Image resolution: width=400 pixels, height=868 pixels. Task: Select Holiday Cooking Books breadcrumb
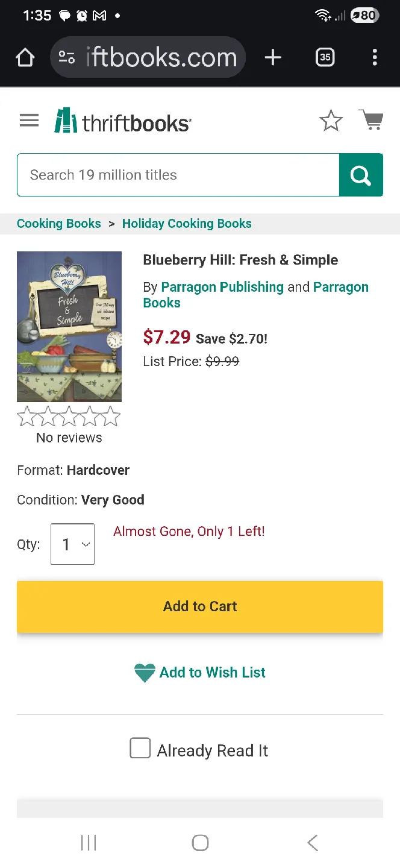click(187, 223)
